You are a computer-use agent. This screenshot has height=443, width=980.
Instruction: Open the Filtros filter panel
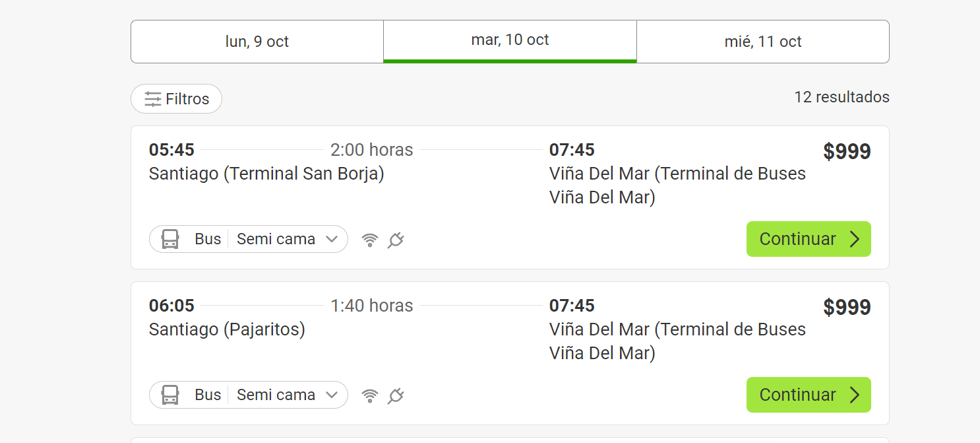177,99
